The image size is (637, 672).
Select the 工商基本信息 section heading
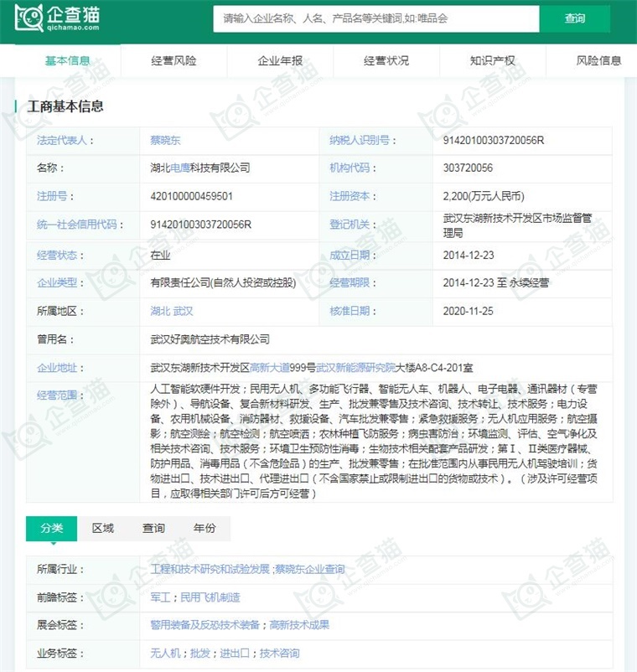coord(65,106)
